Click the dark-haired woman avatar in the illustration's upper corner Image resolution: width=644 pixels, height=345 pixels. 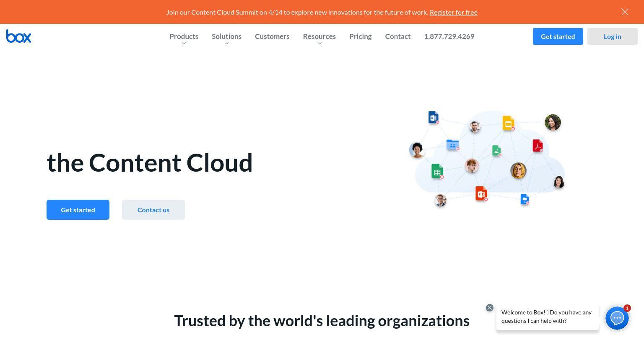point(553,122)
